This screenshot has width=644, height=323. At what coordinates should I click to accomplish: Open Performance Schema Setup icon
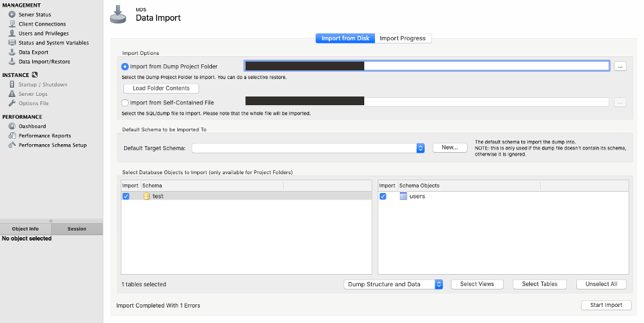point(12,145)
